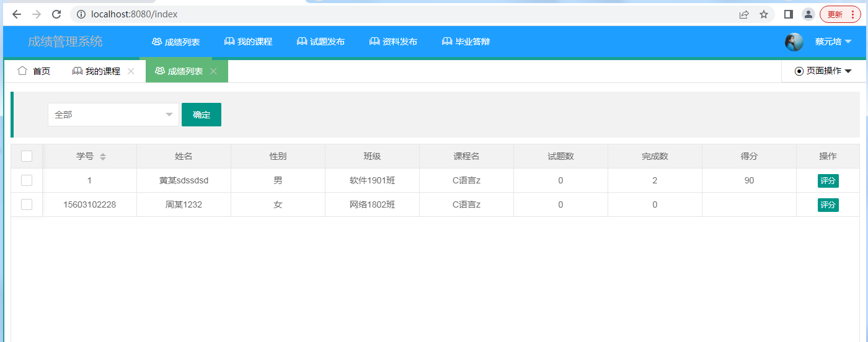Switch to the 首页 tab
The width and height of the screenshot is (868, 342).
(34, 71)
